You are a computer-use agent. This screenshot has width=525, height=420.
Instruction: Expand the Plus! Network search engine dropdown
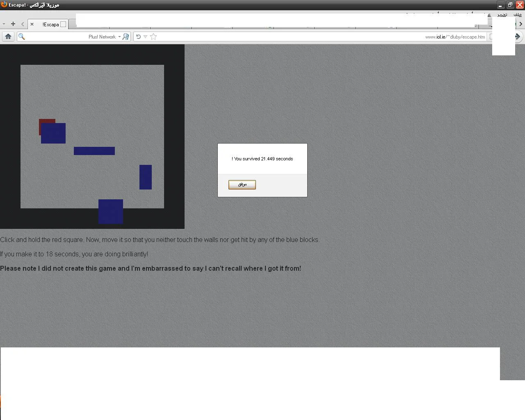tap(119, 37)
